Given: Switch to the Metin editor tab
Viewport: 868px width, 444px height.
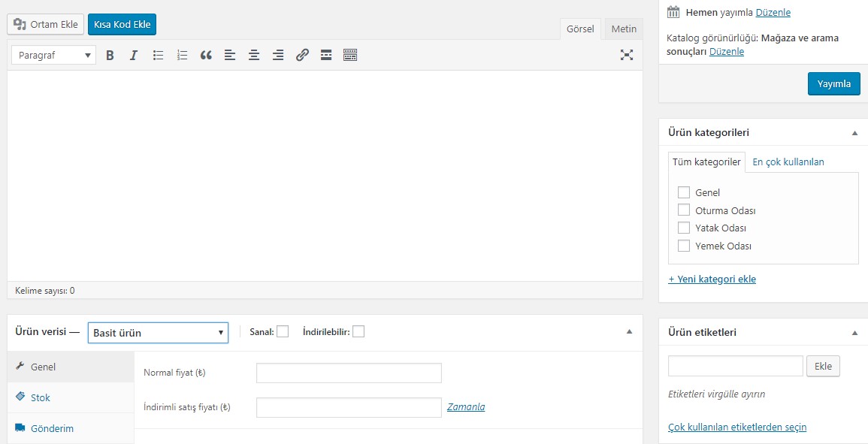Looking at the screenshot, I should 624,29.
